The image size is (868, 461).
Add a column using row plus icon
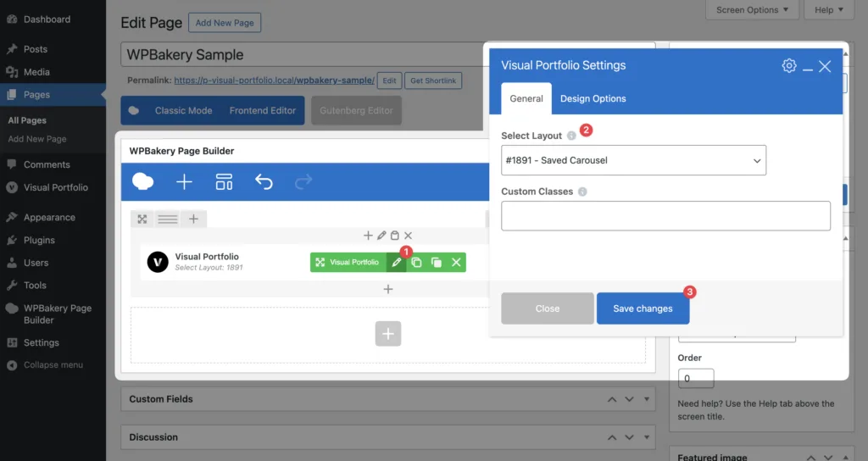tap(193, 219)
